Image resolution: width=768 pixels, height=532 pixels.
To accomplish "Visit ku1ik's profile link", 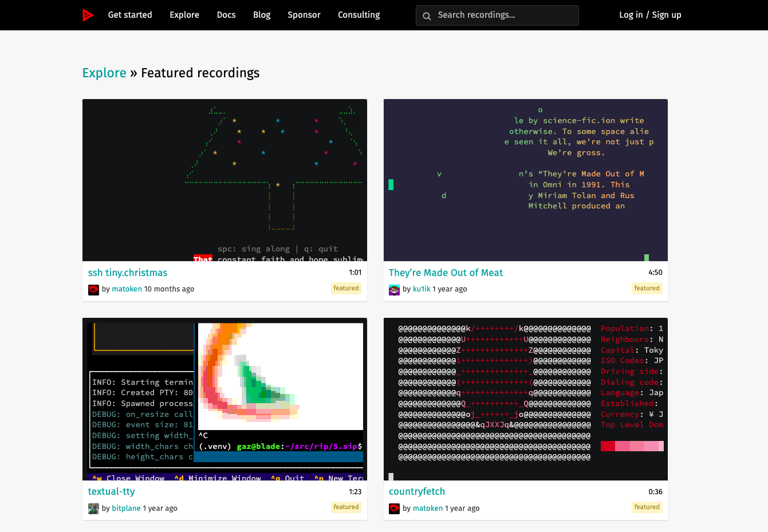I will [422, 289].
